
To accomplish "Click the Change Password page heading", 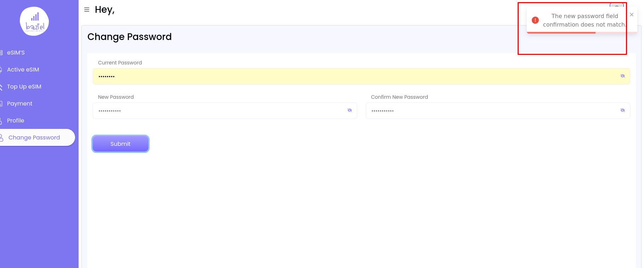I will pyautogui.click(x=130, y=37).
